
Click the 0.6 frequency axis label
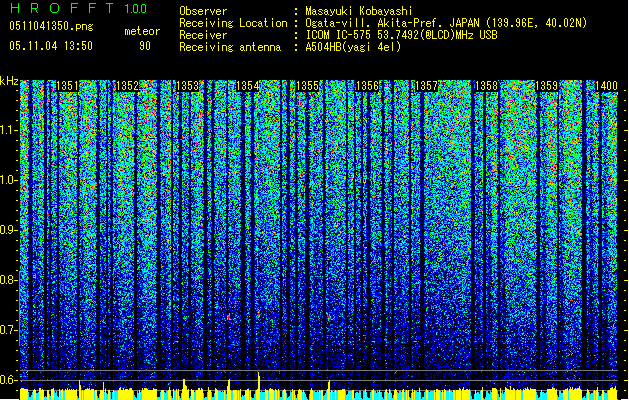(x=9, y=380)
